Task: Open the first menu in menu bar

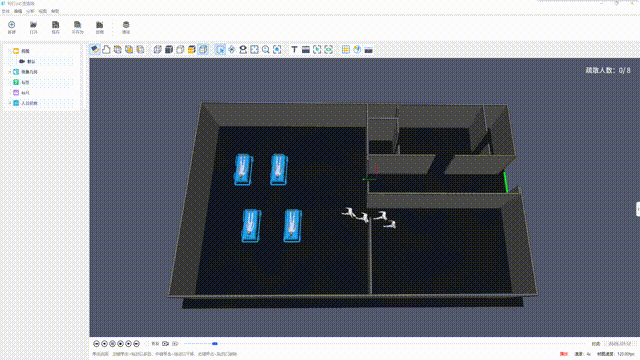Action: tap(6, 11)
